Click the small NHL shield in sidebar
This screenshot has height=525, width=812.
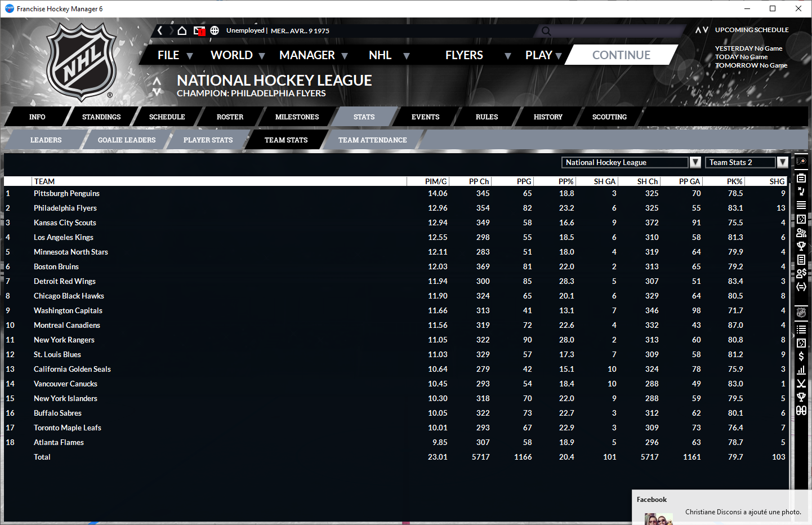point(801,313)
